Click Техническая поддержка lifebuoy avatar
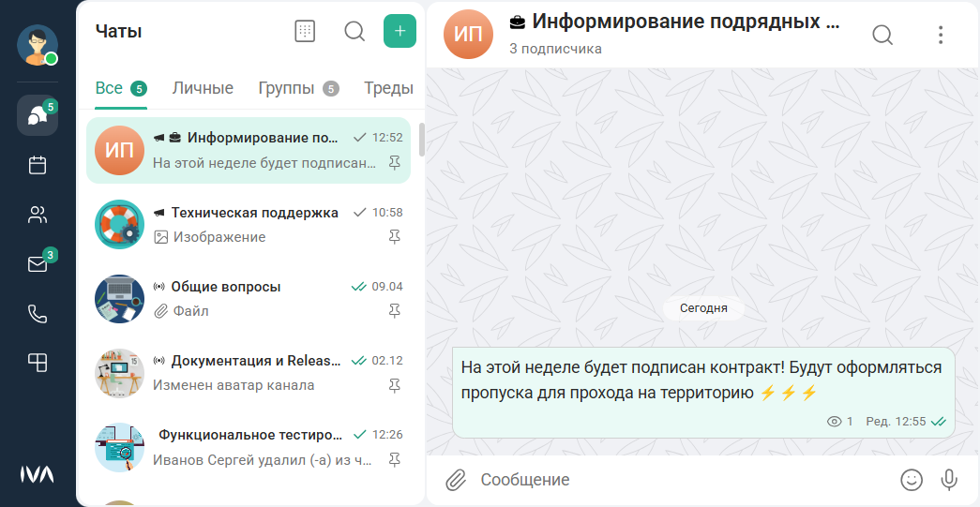This screenshot has height=507, width=980. (x=119, y=225)
